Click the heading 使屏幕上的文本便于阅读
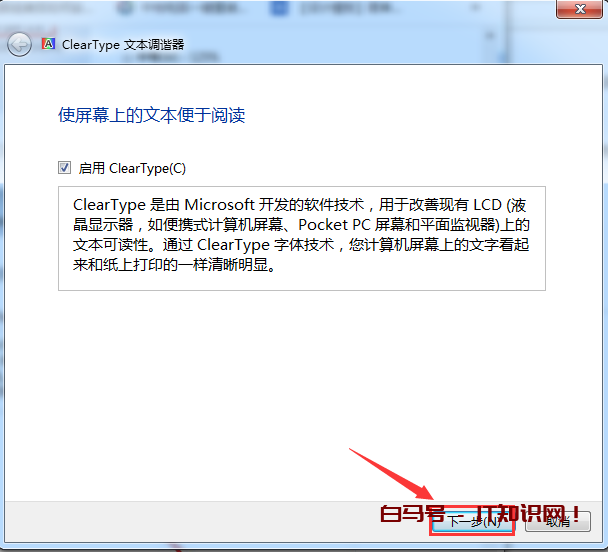The width and height of the screenshot is (608, 552). [152, 115]
